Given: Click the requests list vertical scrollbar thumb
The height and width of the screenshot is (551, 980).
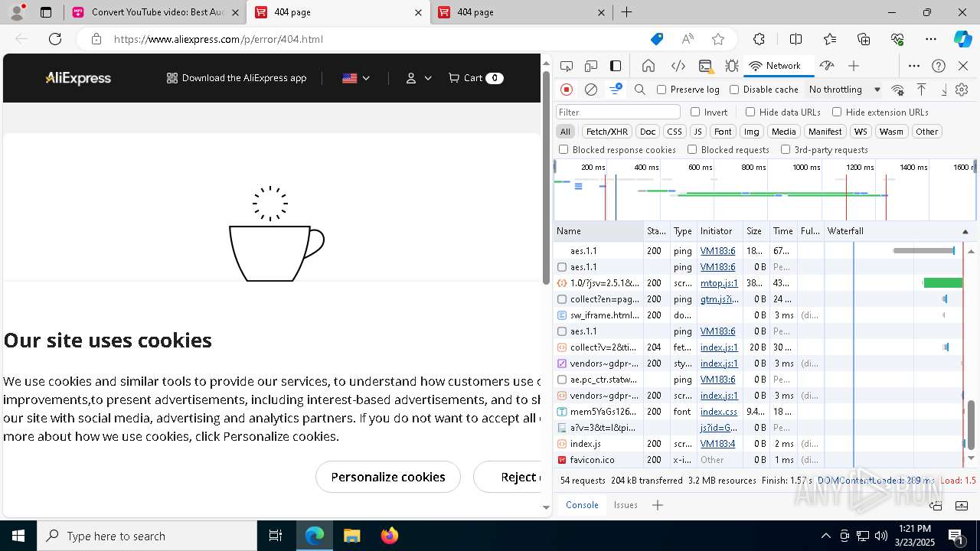Looking at the screenshot, I should coord(972,425).
